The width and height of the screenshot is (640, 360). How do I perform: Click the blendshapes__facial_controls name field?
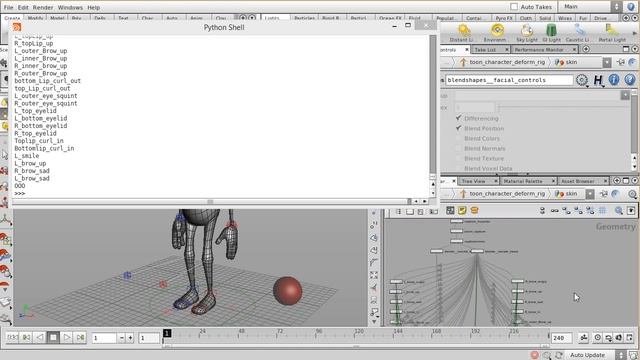point(509,80)
